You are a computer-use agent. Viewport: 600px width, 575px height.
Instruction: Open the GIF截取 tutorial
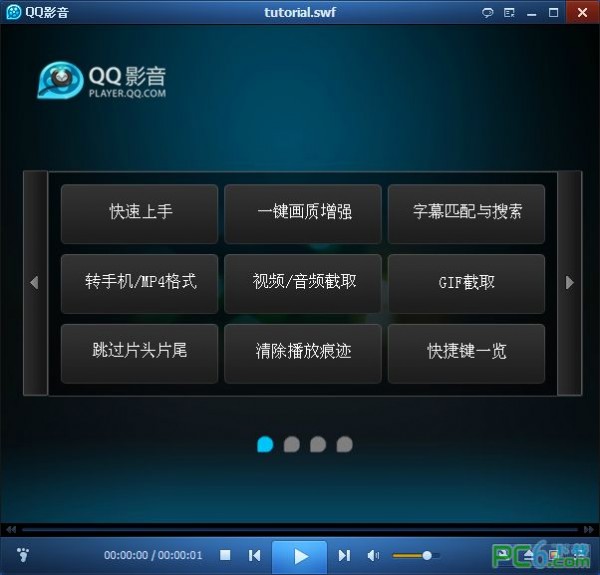[x=466, y=283]
